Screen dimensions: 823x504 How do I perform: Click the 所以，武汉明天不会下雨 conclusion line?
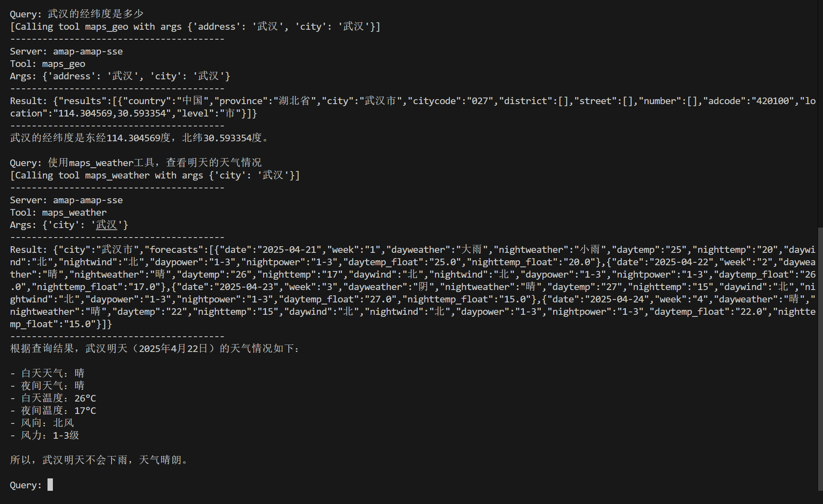click(x=100, y=460)
